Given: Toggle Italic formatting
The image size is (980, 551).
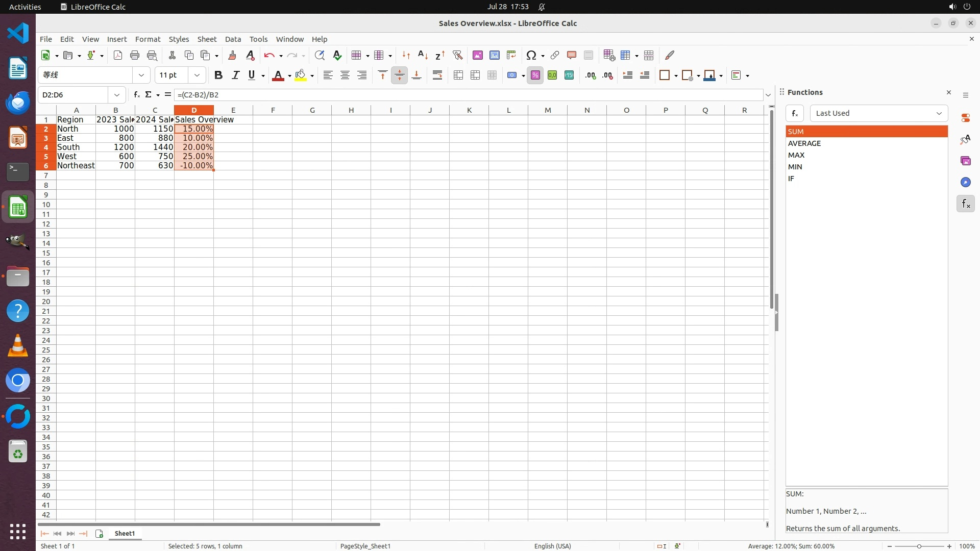Looking at the screenshot, I should click(235, 76).
